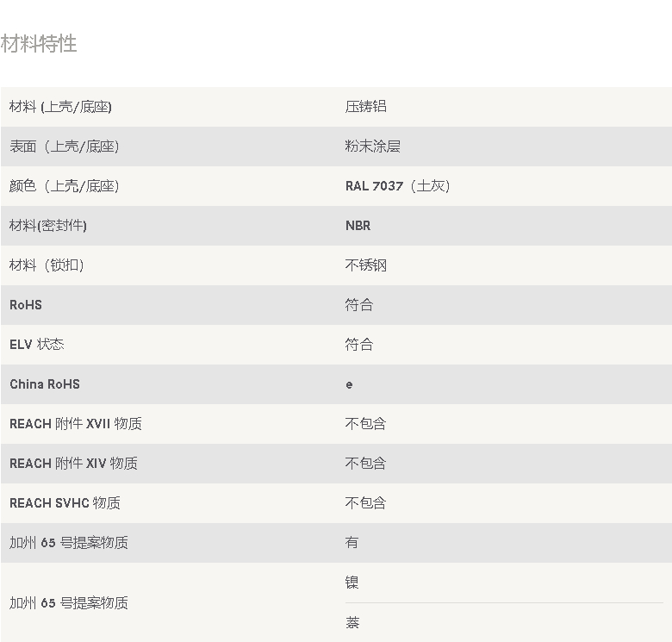This screenshot has height=642, width=672.
Task: Click the 表面（上壳/底座）label
Action: 64,146
